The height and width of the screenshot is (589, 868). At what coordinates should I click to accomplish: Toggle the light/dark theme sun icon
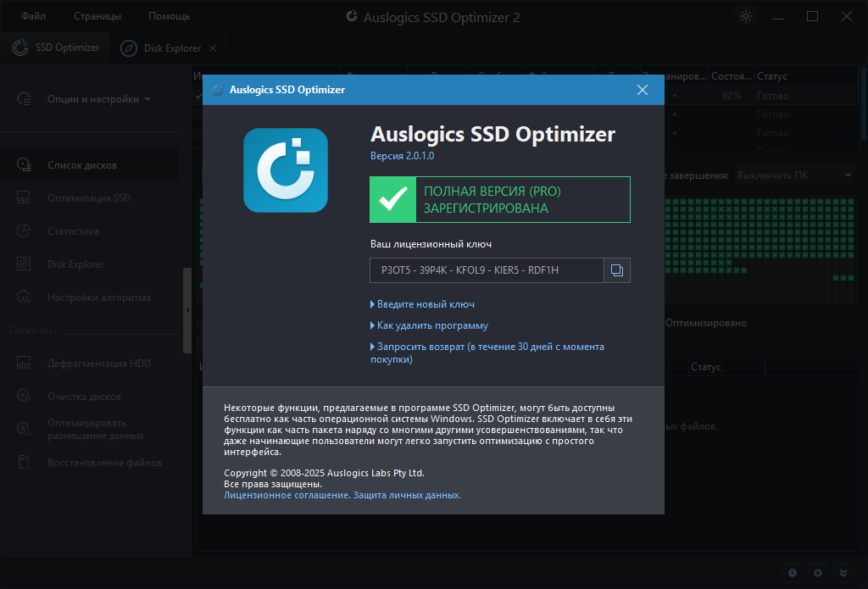point(746,16)
